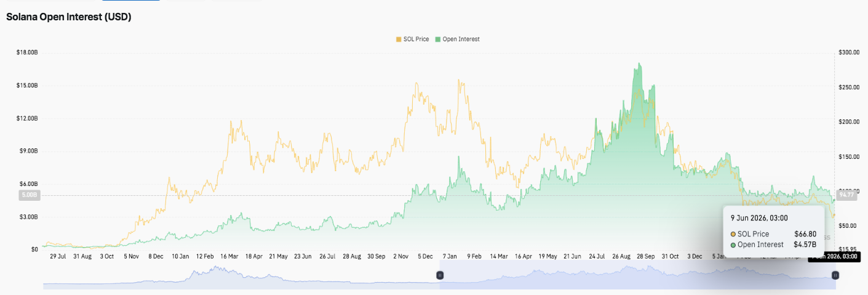Click the 30 Sep date label
The image size is (868, 295).
coord(376,256)
